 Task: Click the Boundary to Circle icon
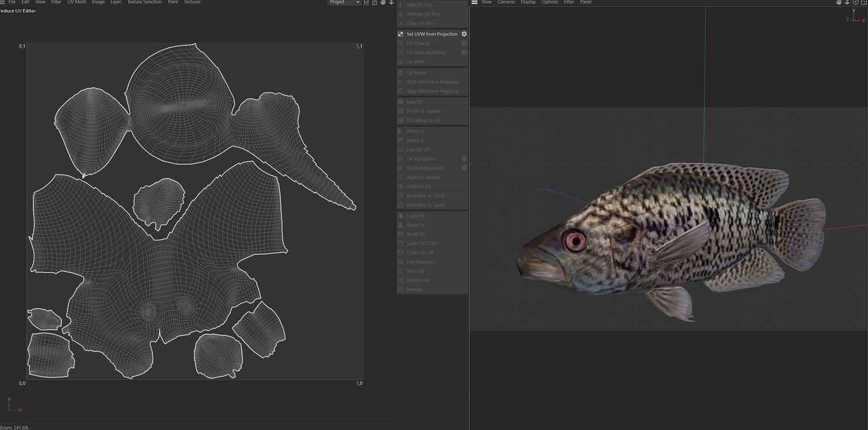tap(400, 196)
